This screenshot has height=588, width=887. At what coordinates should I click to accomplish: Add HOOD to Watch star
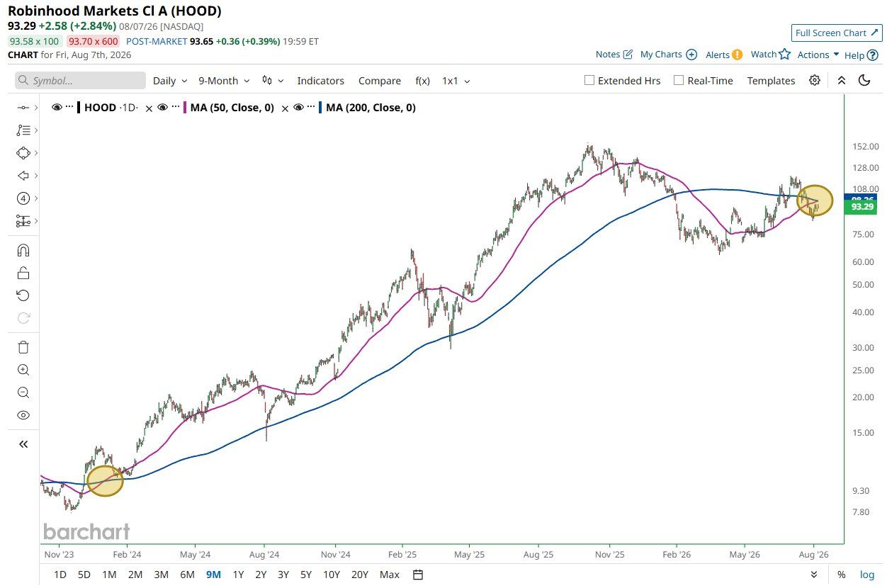tap(784, 54)
